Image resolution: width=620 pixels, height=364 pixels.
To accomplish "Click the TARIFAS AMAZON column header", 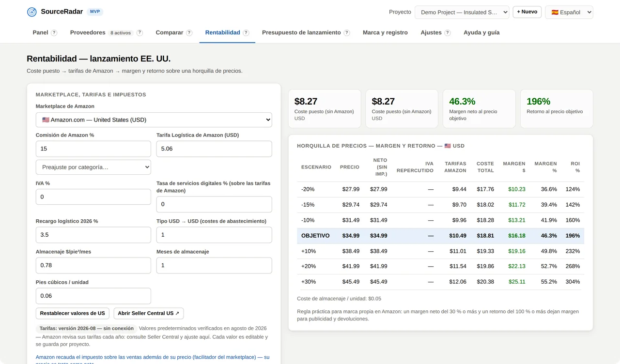I will pos(455,167).
